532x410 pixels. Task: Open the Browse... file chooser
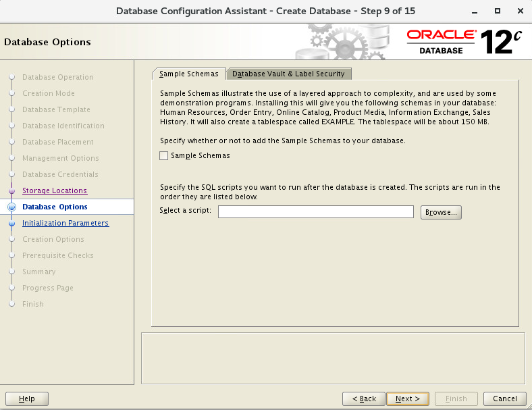pyautogui.click(x=441, y=212)
